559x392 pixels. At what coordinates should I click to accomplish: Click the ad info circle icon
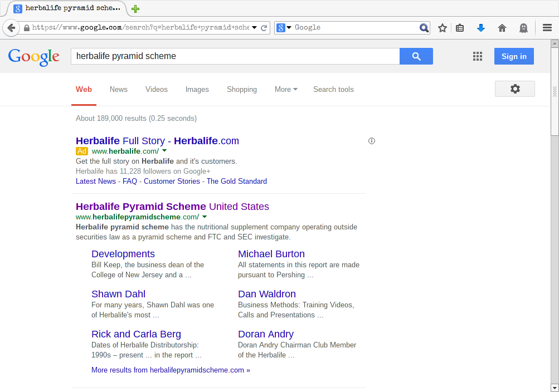tap(372, 141)
